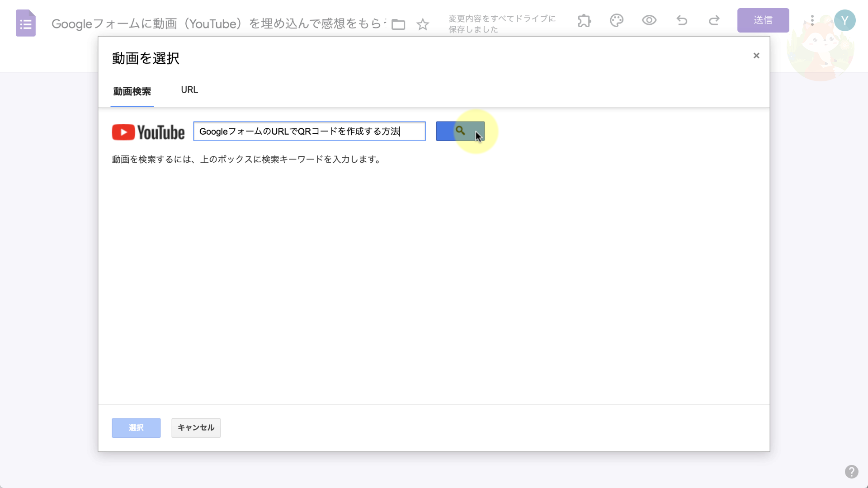Open the three-dot more options menu
This screenshot has height=488, width=868.
pos(812,20)
